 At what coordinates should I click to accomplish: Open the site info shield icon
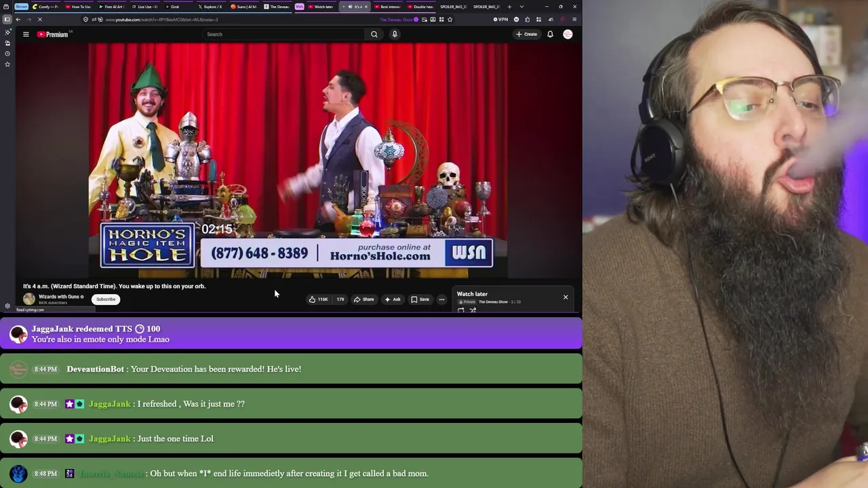click(x=85, y=19)
